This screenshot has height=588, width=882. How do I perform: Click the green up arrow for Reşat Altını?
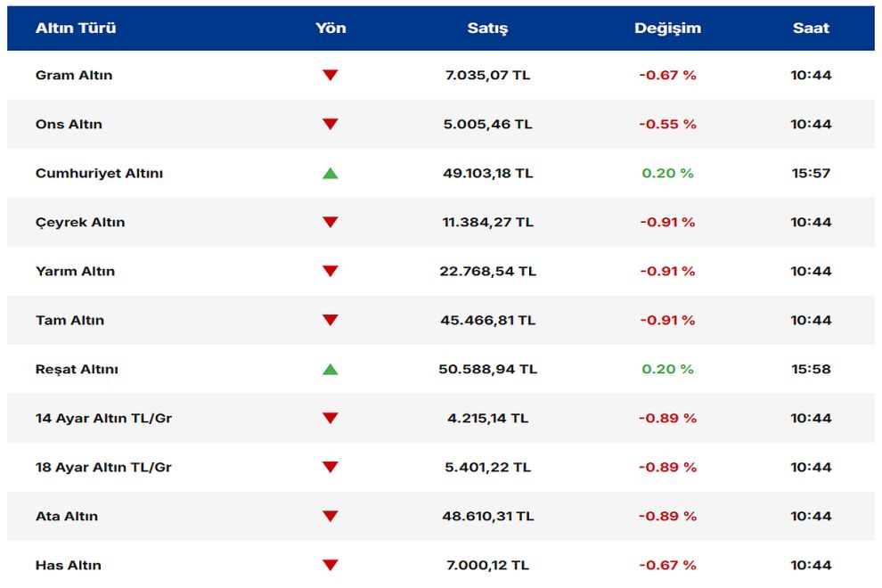[331, 369]
